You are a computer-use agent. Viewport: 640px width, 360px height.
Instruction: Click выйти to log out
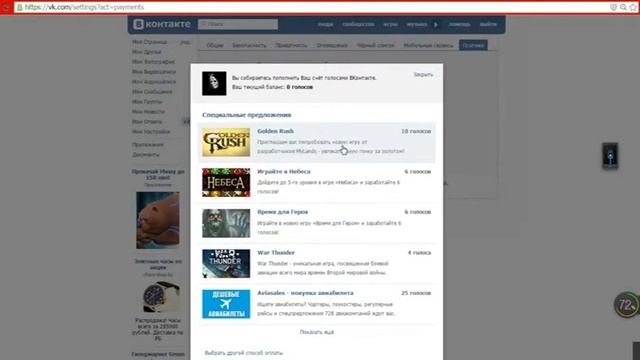pyautogui.click(x=488, y=24)
